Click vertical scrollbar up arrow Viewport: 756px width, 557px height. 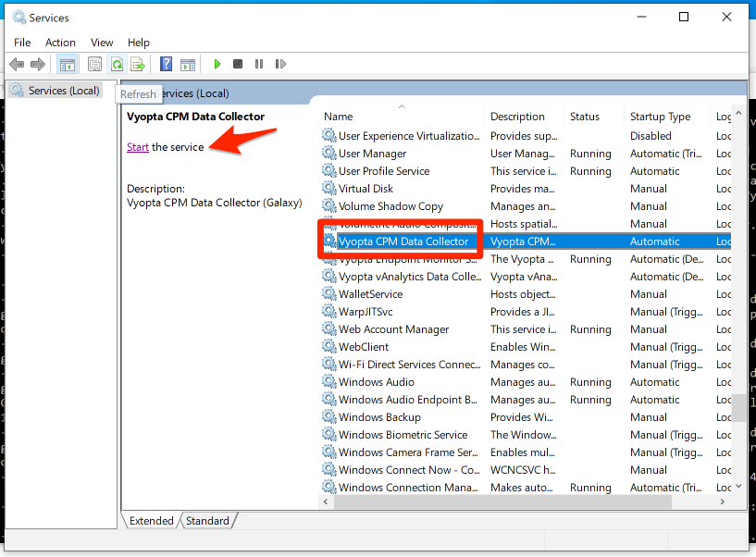click(738, 112)
